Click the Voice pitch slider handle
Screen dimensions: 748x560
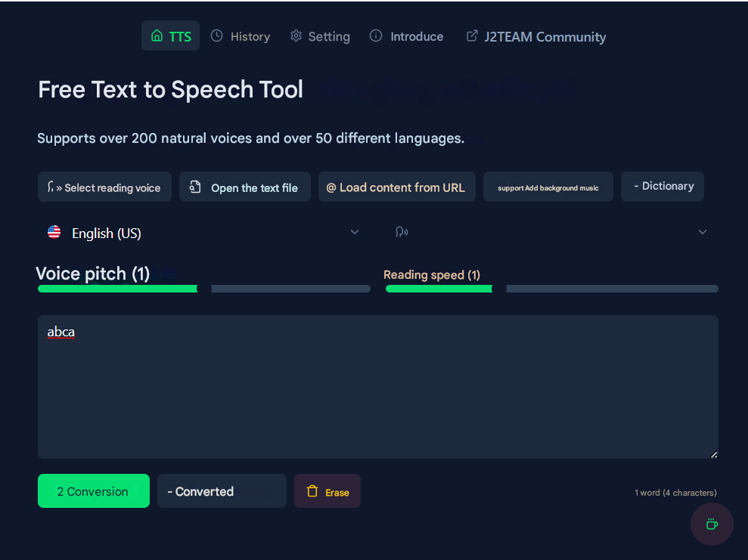coord(204,288)
